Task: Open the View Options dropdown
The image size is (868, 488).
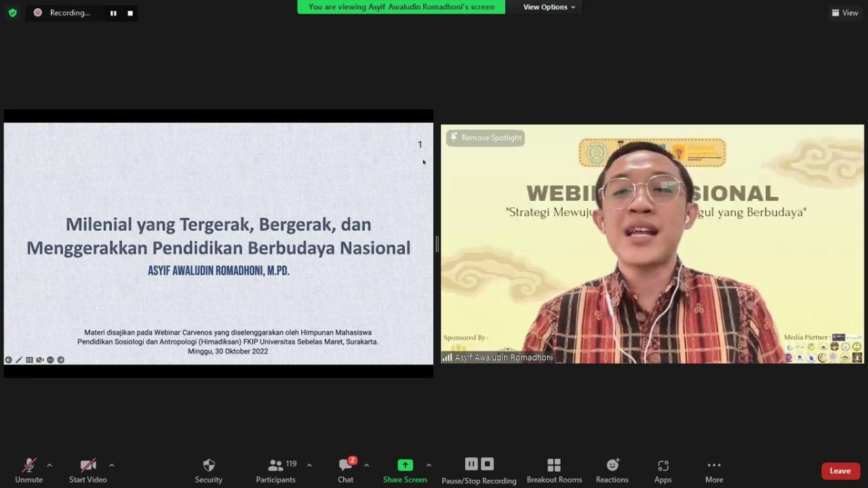Action: [549, 7]
